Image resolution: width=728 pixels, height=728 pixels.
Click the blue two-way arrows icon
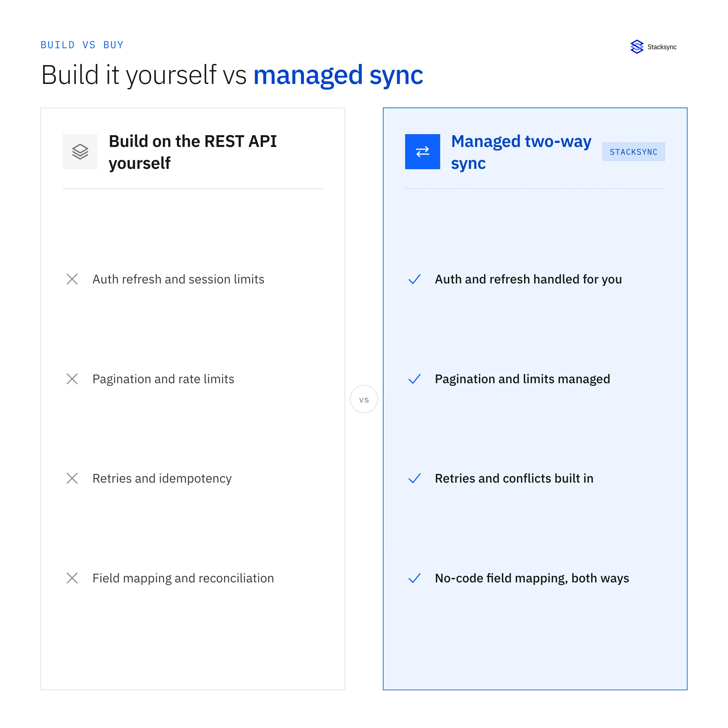(422, 151)
